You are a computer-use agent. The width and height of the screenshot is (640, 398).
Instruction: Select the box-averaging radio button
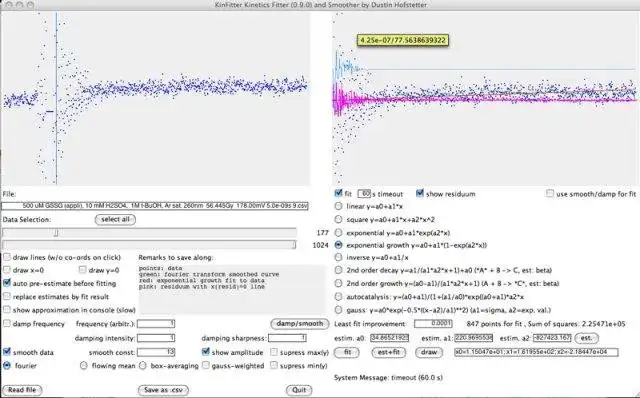[142, 365]
